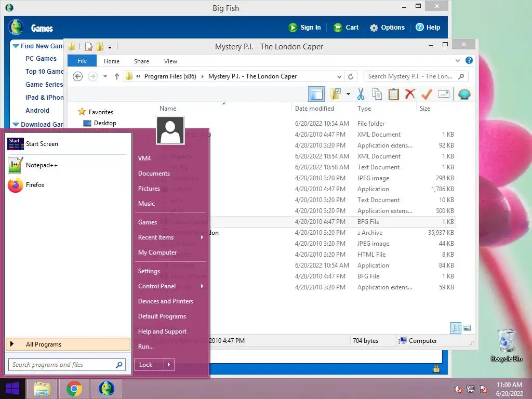Toggle the navigation pane toolbar button

[x=316, y=94]
